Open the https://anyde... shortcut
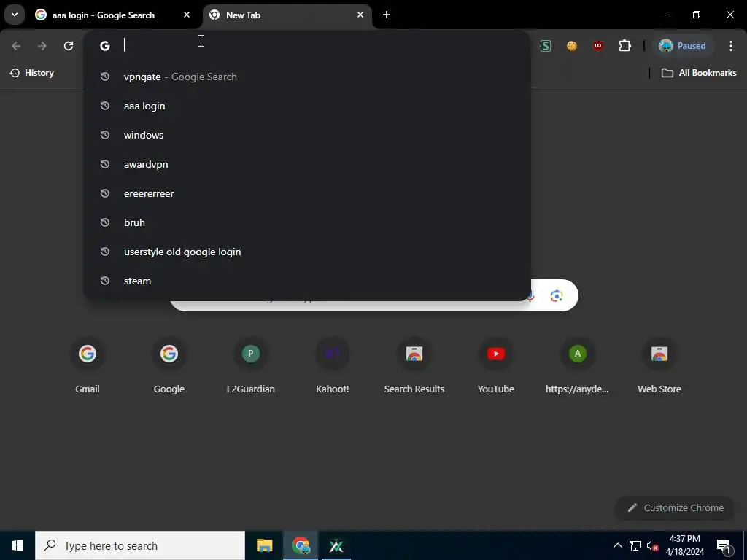The height and width of the screenshot is (560, 747). pyautogui.click(x=578, y=367)
